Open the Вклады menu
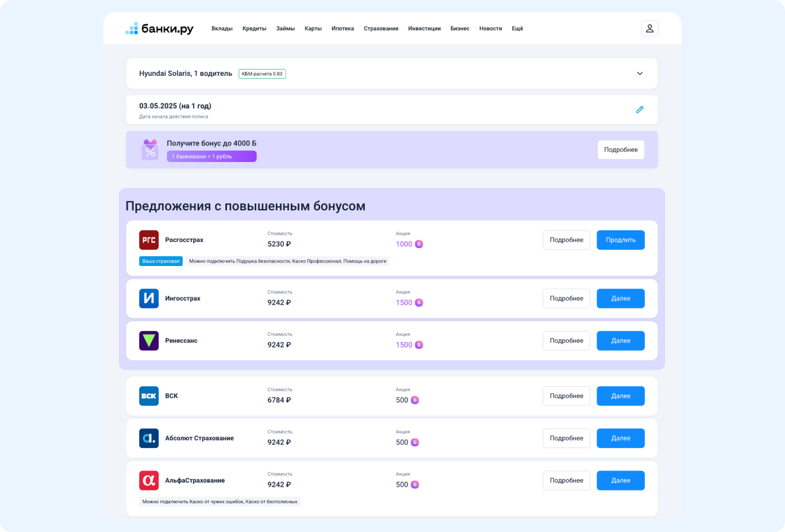The height and width of the screenshot is (532, 785). pyautogui.click(x=222, y=29)
